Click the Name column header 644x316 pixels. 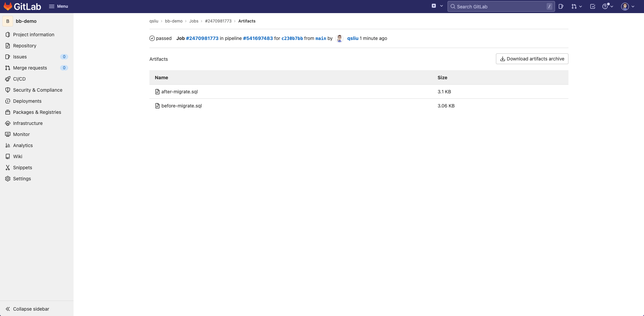[161, 78]
